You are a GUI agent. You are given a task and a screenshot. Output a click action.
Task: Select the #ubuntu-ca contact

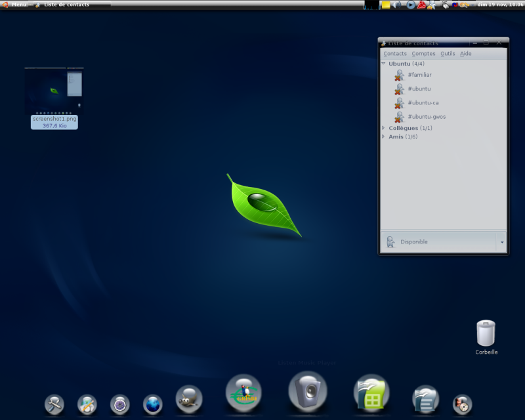pyautogui.click(x=444, y=103)
